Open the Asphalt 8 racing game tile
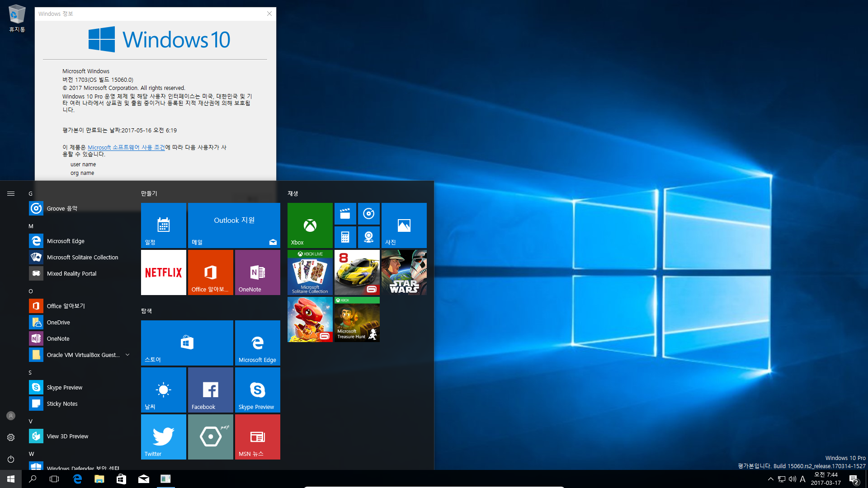This screenshot has height=488, width=868. click(357, 272)
